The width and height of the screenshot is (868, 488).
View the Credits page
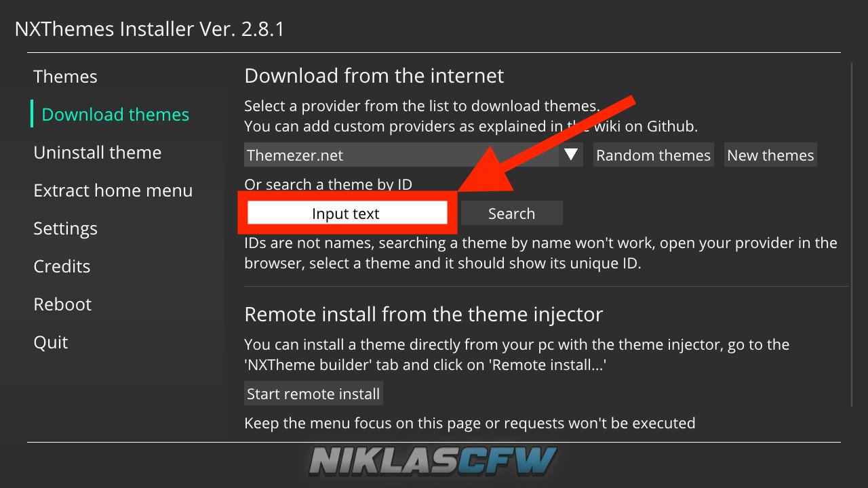62,266
